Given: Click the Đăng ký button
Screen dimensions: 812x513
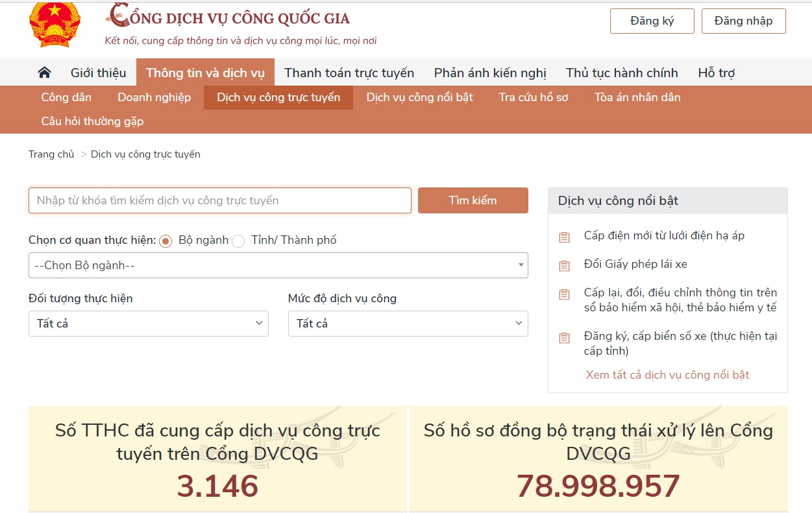Looking at the screenshot, I should (x=652, y=21).
